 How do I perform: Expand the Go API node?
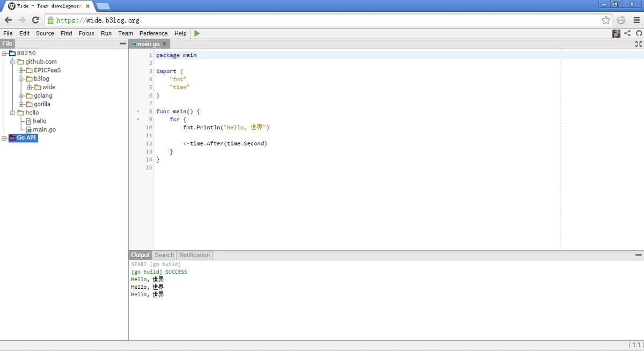click(4, 138)
